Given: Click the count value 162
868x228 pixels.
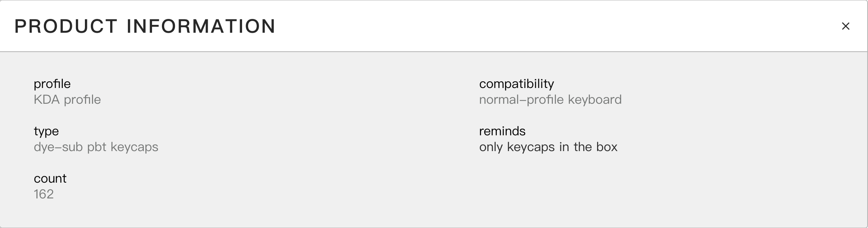Looking at the screenshot, I should [x=44, y=194].
